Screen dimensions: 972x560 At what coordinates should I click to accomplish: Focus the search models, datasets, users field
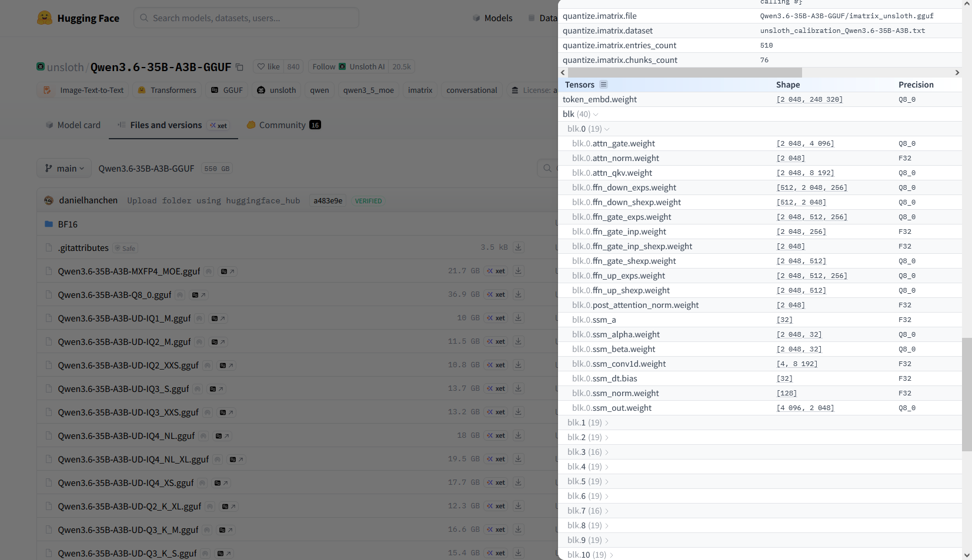[x=246, y=18]
